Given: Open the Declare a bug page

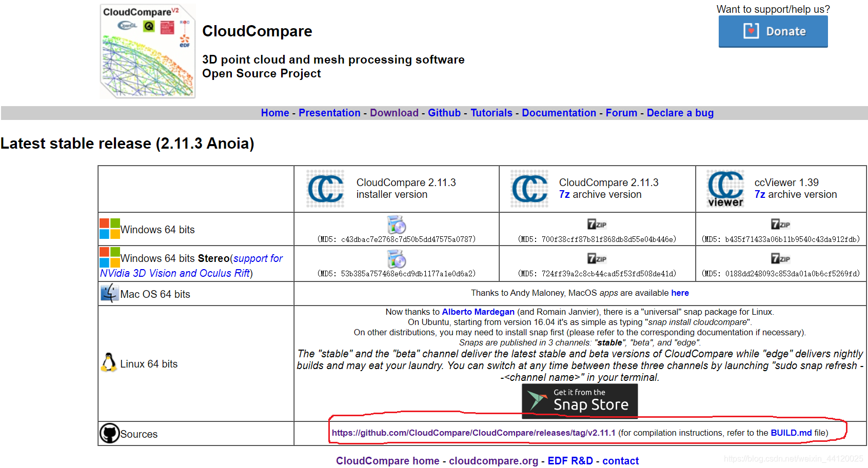Looking at the screenshot, I should (680, 113).
